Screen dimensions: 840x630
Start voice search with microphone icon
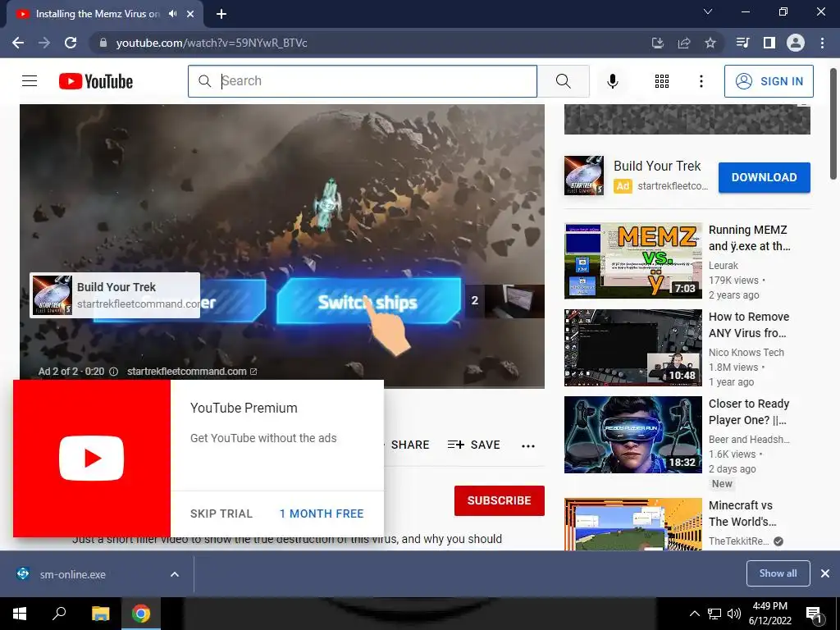click(x=612, y=81)
